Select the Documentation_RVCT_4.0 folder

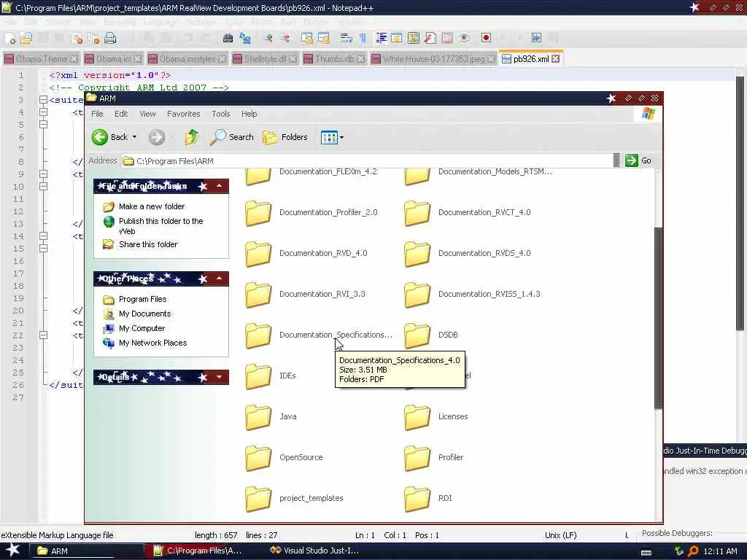[468, 212]
